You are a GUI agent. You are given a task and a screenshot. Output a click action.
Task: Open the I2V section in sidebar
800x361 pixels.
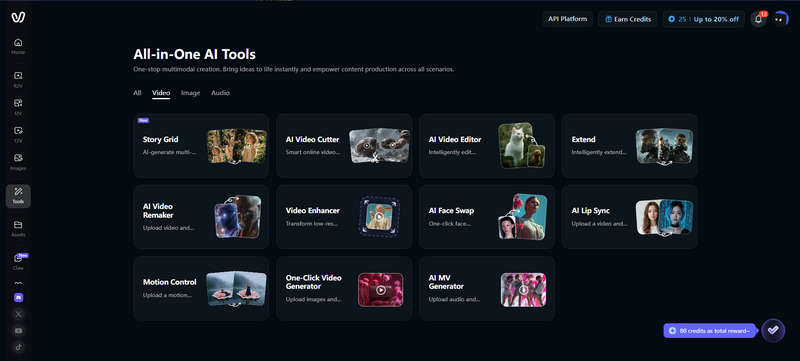click(18, 107)
